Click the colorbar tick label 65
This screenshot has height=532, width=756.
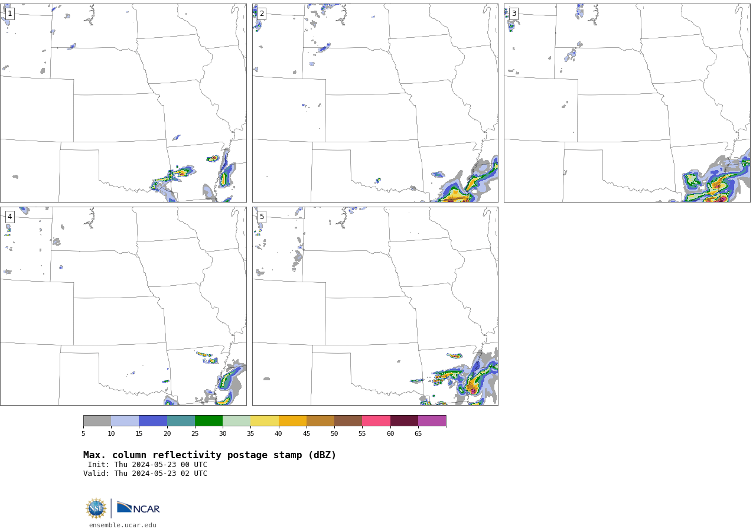[418, 434]
